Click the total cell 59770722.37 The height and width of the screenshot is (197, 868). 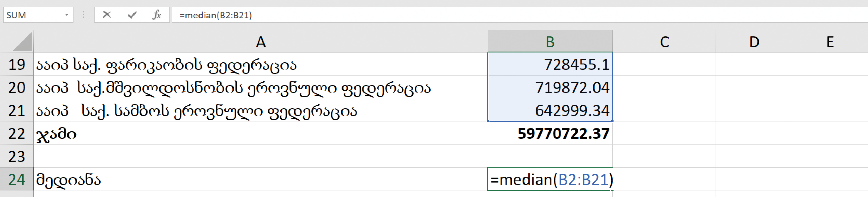coord(550,133)
